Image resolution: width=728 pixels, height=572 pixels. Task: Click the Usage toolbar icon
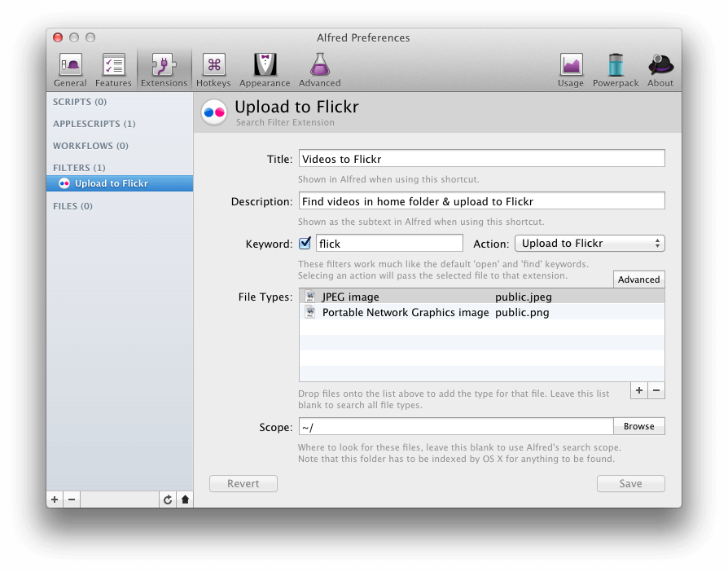pos(570,68)
